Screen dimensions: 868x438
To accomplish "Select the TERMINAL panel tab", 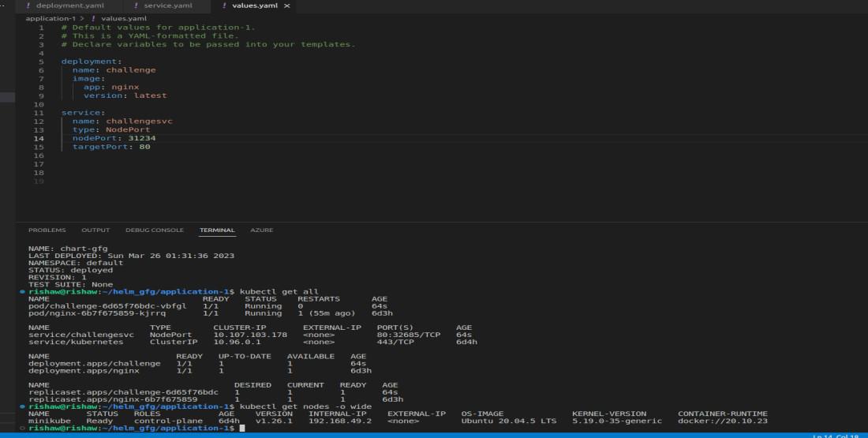I will click(x=217, y=230).
